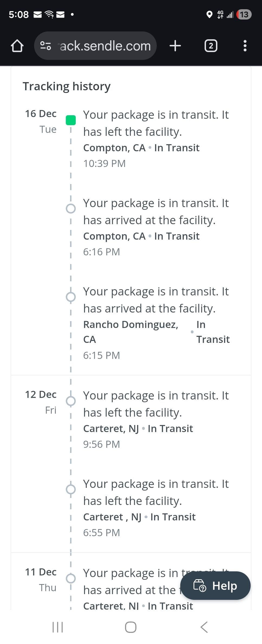This screenshot has width=262, height=644.
Task: Tap the Tracking history heading
Action: pos(67,86)
